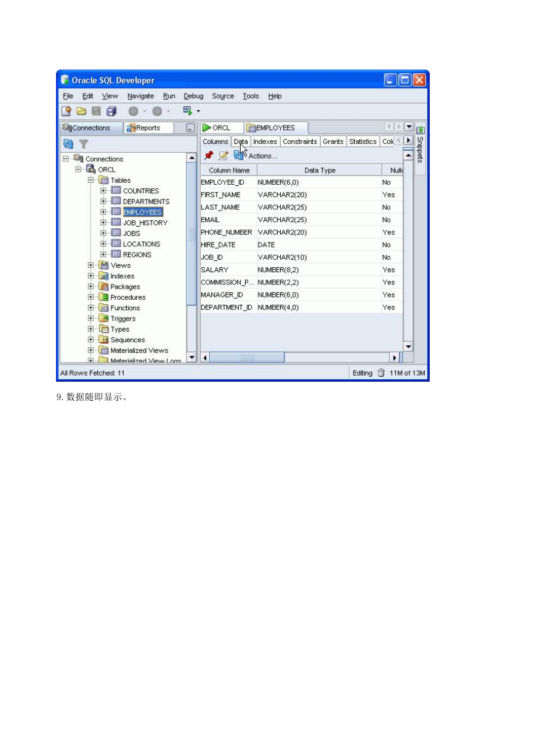Refresh the Connections navigator tree
This screenshot has width=535, height=756.
coord(68,144)
